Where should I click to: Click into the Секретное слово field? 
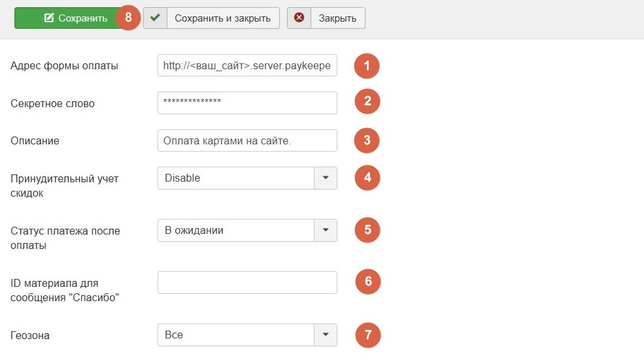tap(247, 103)
